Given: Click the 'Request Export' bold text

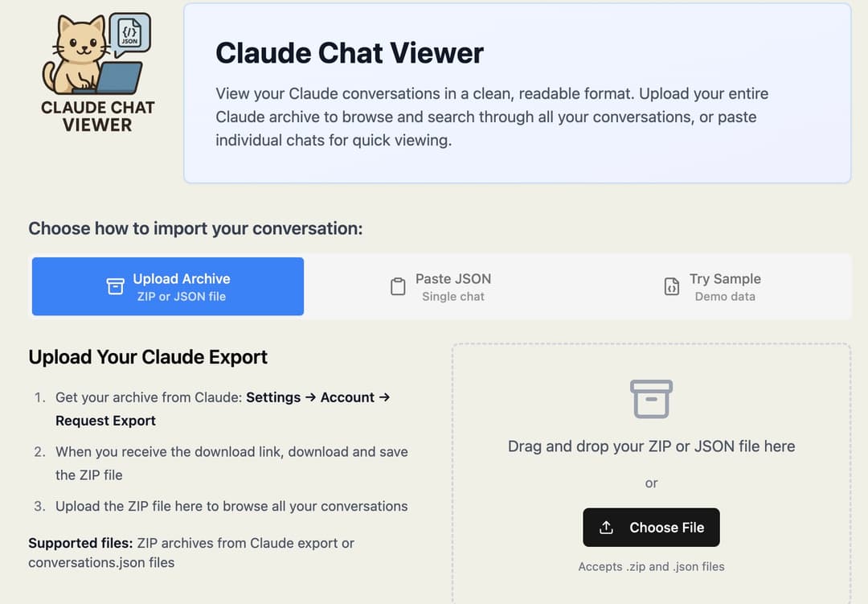Looking at the screenshot, I should coord(105,421).
